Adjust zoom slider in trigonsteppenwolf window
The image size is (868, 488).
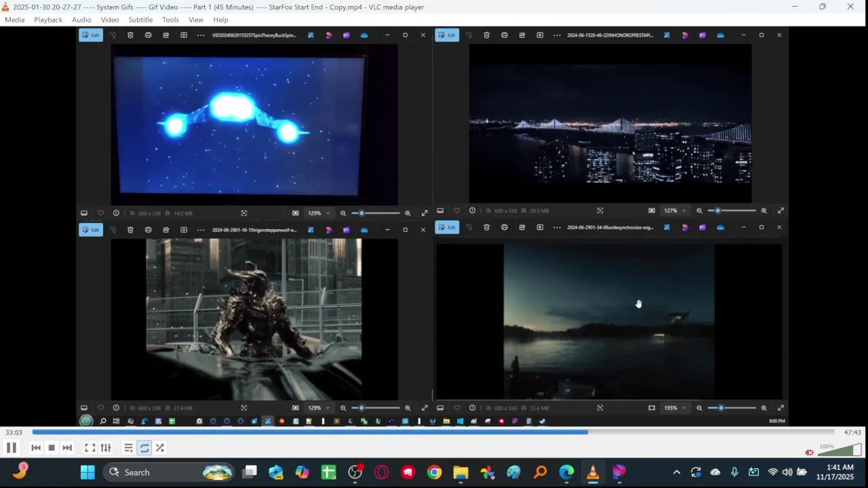coord(375,408)
